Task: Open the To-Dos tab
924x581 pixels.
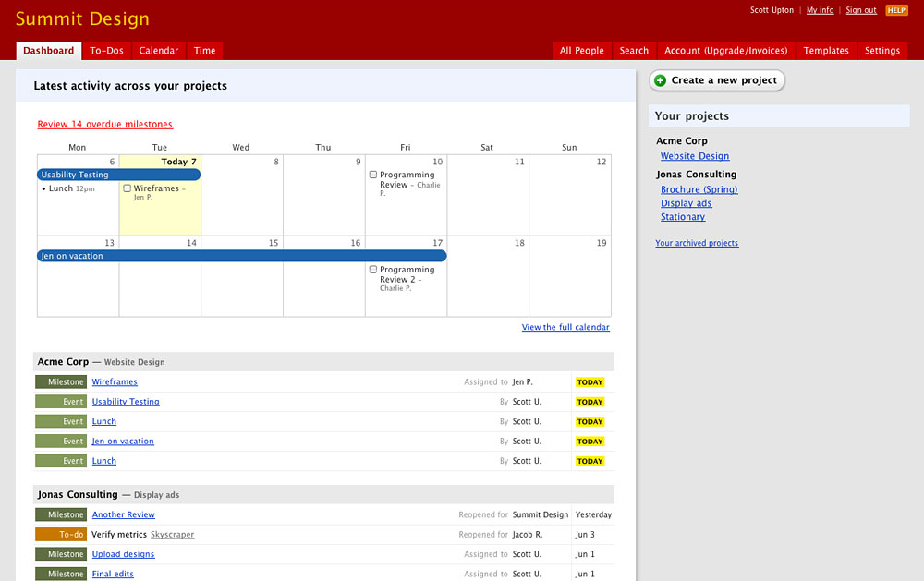Action: click(106, 51)
